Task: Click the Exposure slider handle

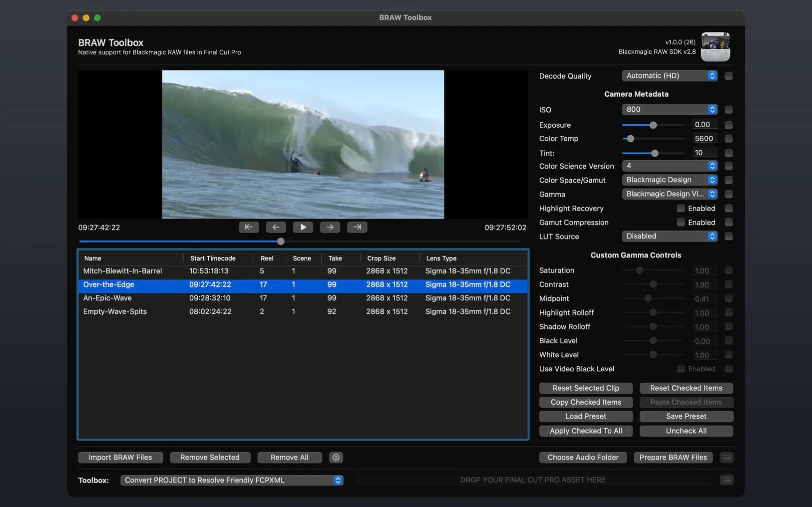Action: coord(653,125)
